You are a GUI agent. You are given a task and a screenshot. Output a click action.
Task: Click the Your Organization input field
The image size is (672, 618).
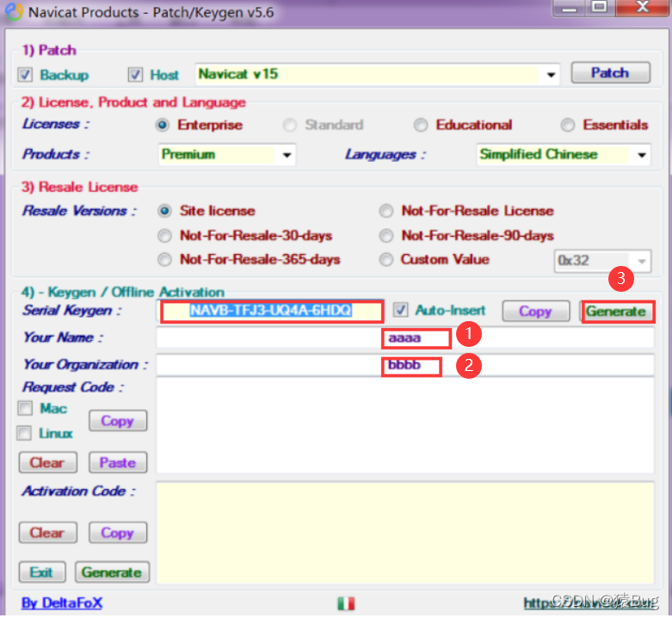tap(405, 365)
